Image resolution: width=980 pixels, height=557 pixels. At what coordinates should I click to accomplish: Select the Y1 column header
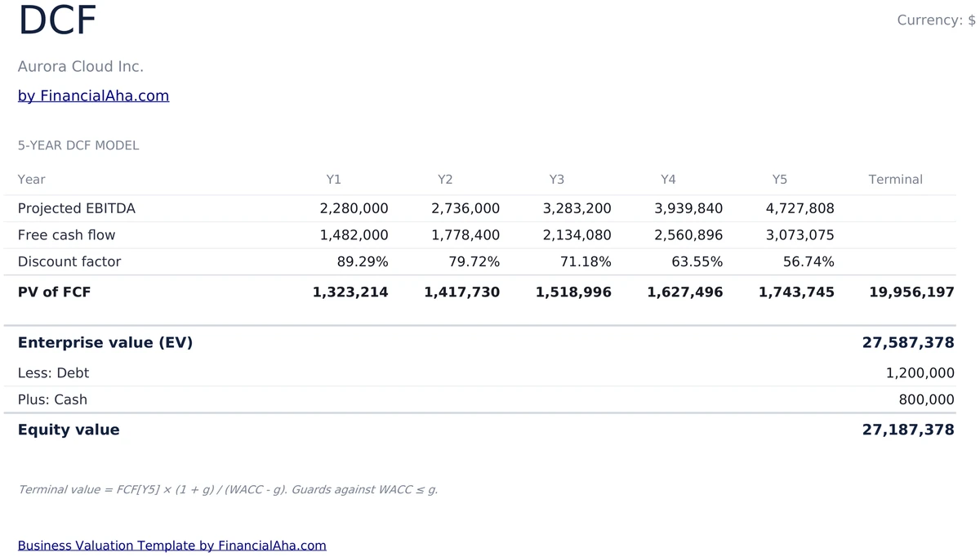coord(333,180)
